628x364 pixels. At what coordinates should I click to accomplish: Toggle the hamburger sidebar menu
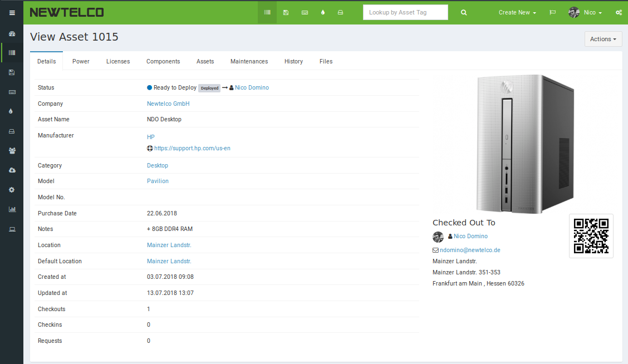tap(12, 13)
